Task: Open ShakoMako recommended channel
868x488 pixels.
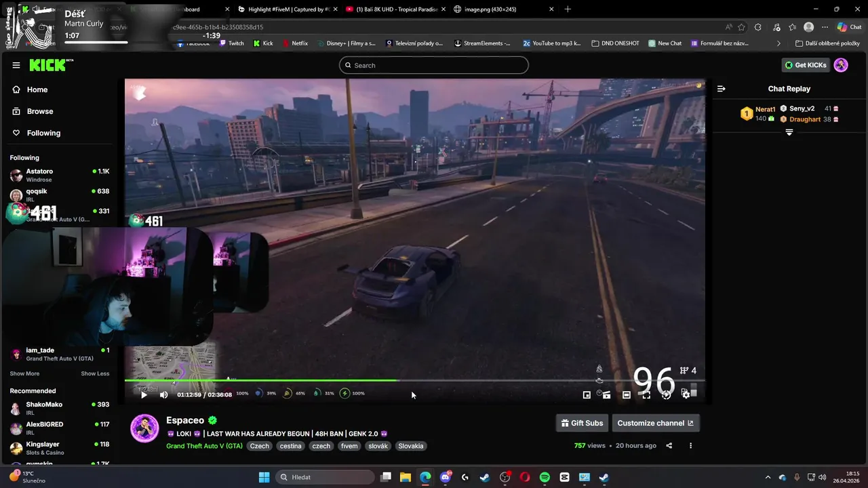Action: point(60,408)
